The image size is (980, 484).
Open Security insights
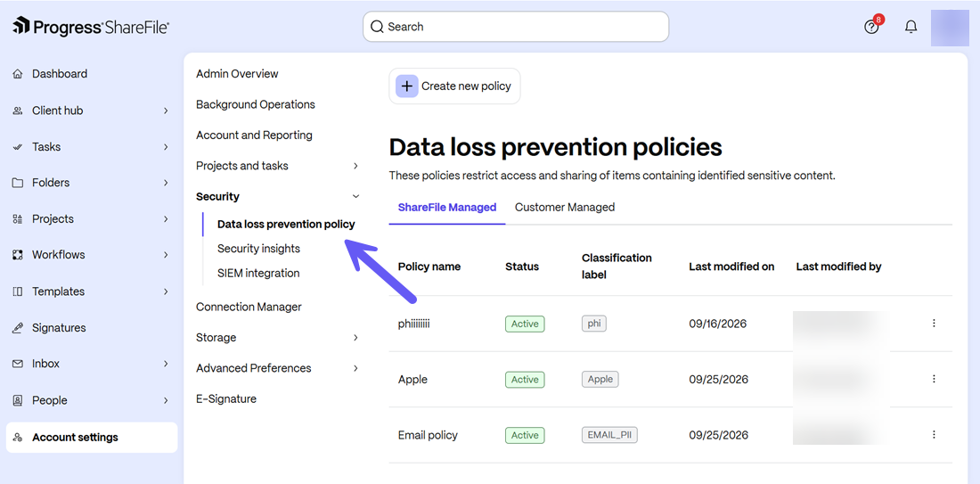[258, 249]
